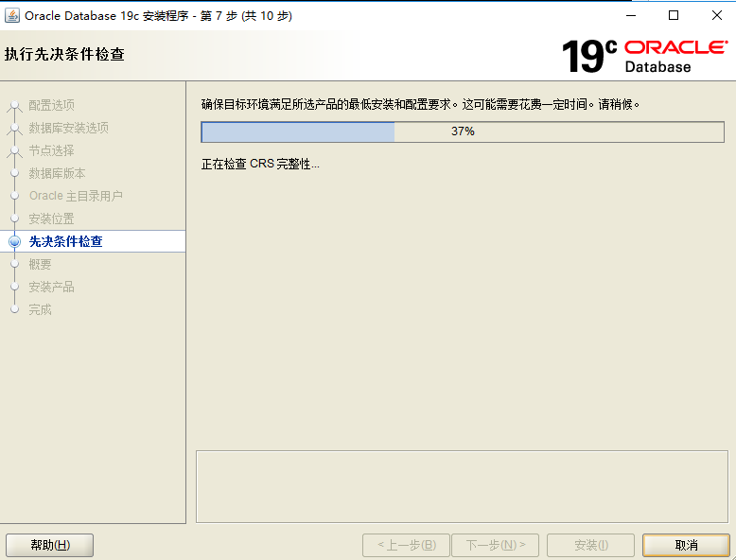Click the 37% progress bar
736x560 pixels.
tap(463, 131)
